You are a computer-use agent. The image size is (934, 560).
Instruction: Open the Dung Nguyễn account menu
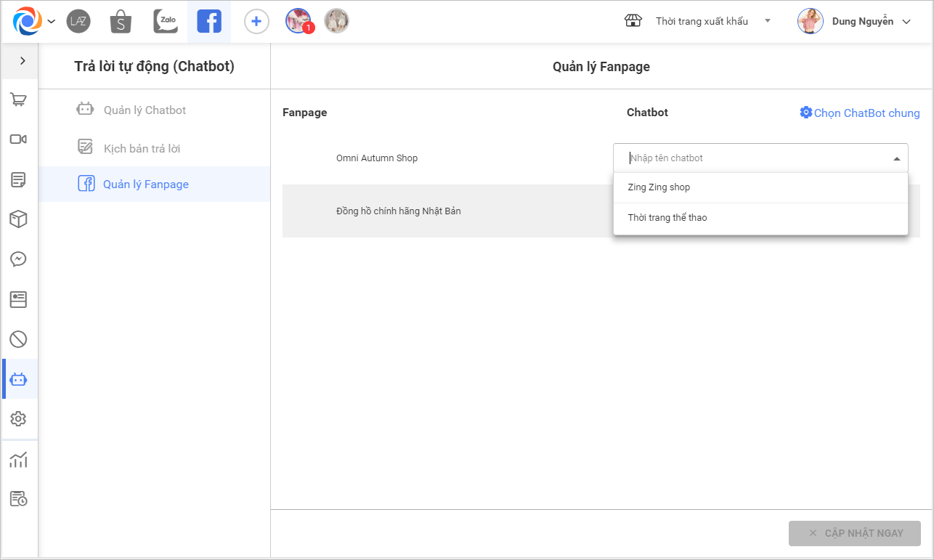854,21
